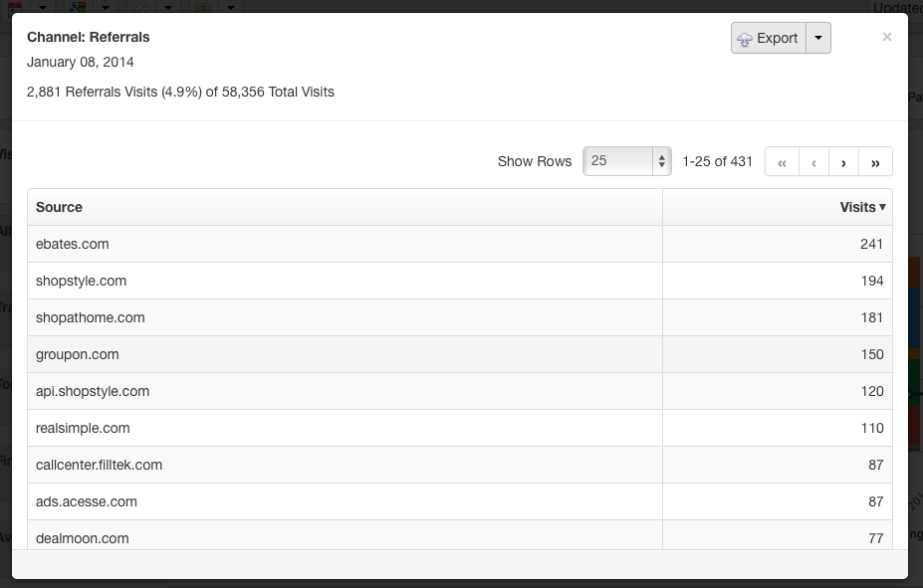The image size is (923, 588).
Task: Go to the next page of results
Action: pyautogui.click(x=843, y=162)
